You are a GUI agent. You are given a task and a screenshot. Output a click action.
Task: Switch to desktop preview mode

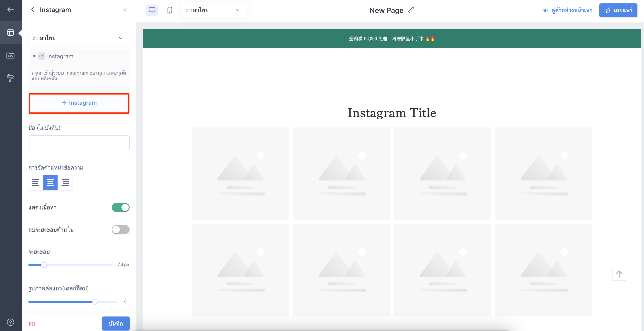152,10
